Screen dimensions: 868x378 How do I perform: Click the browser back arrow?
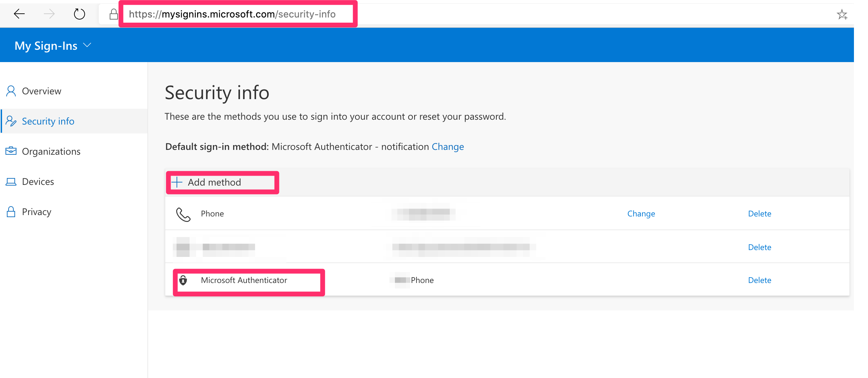(x=20, y=14)
